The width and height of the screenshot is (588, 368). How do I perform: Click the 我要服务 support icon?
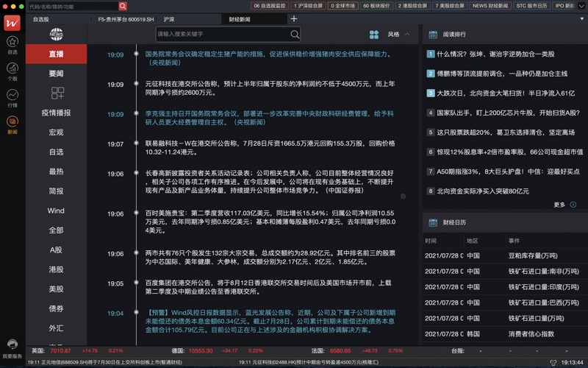point(12,344)
